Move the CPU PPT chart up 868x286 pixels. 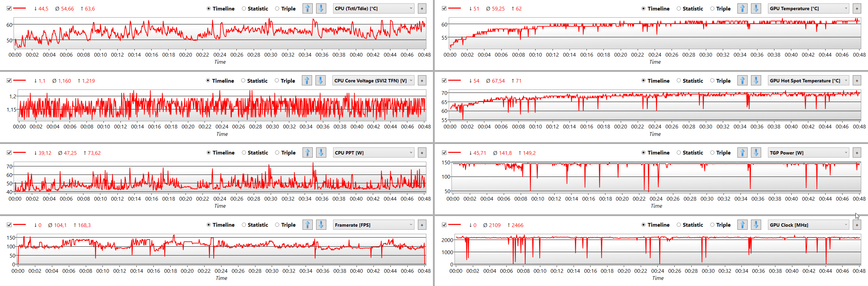307,152
